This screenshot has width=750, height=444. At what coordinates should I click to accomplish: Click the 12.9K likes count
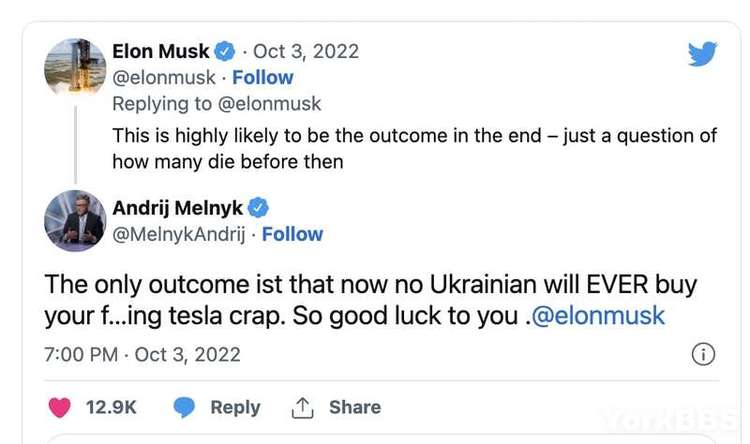tap(111, 407)
